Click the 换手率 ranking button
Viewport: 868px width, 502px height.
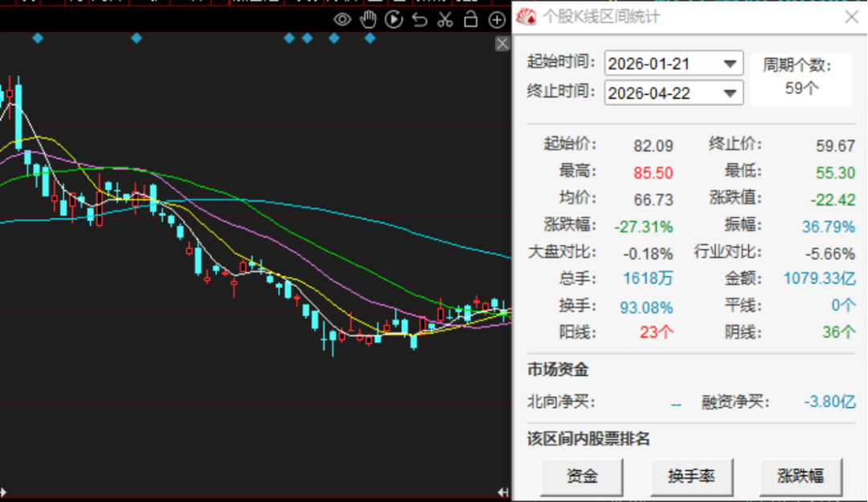(691, 476)
